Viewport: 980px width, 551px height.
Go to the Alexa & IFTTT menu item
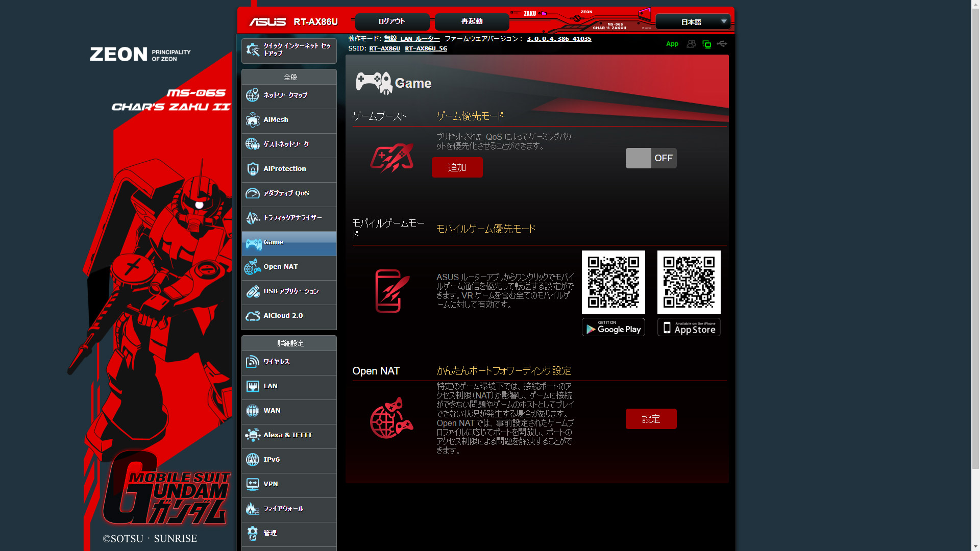[x=289, y=435]
